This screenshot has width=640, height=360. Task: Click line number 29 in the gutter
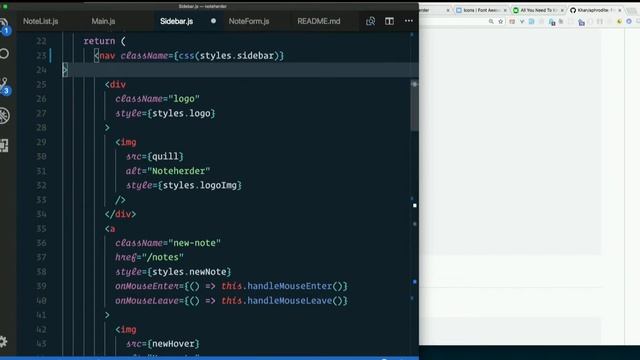(x=41, y=142)
